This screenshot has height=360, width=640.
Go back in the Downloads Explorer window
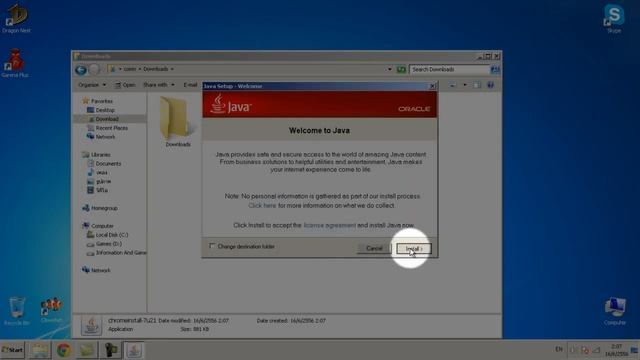(81, 70)
